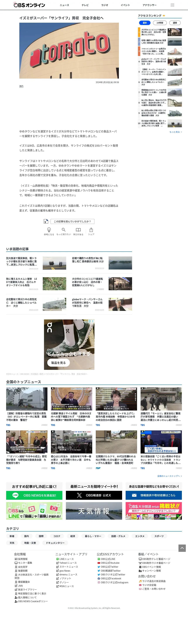
Task: Click 全国のニューストップへ link
Action: 169,476
